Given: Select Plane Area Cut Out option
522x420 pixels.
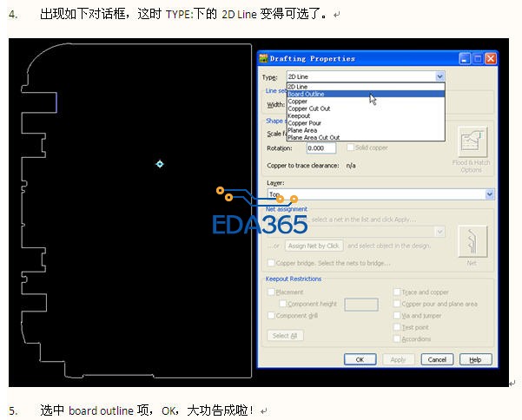Looking at the screenshot, I should (366, 137).
